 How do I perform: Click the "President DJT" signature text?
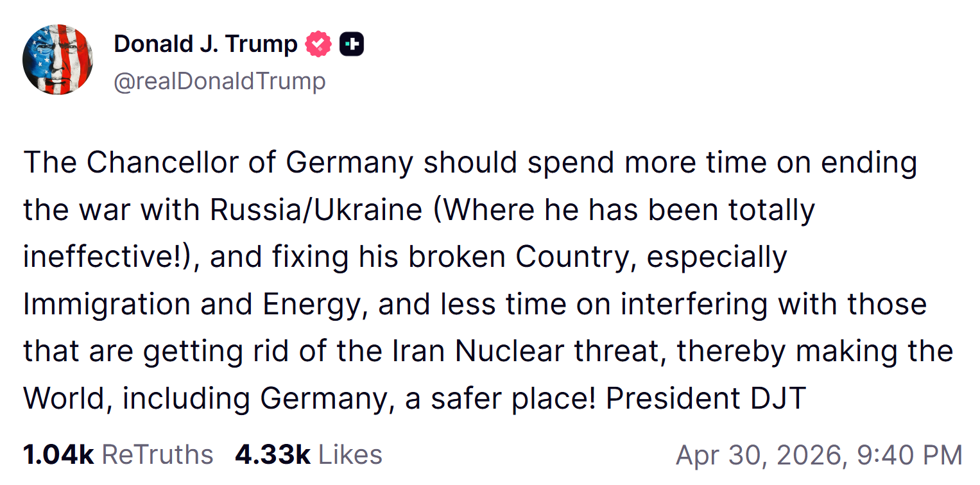705,398
